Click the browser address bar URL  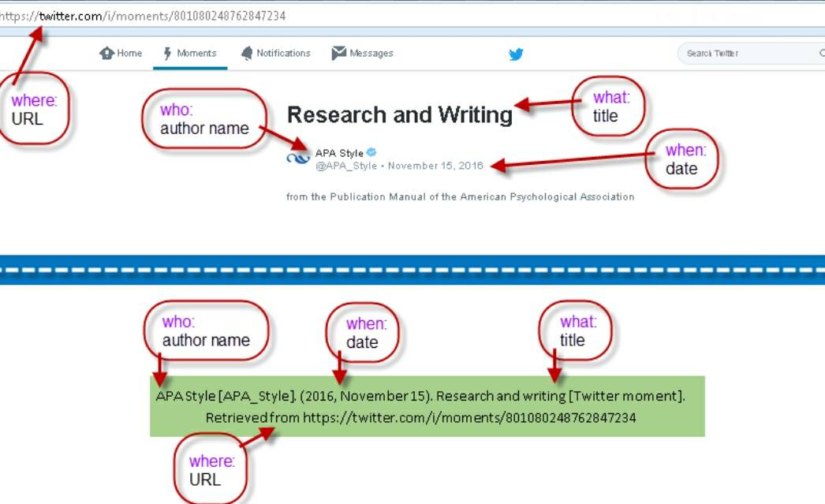pos(143,16)
